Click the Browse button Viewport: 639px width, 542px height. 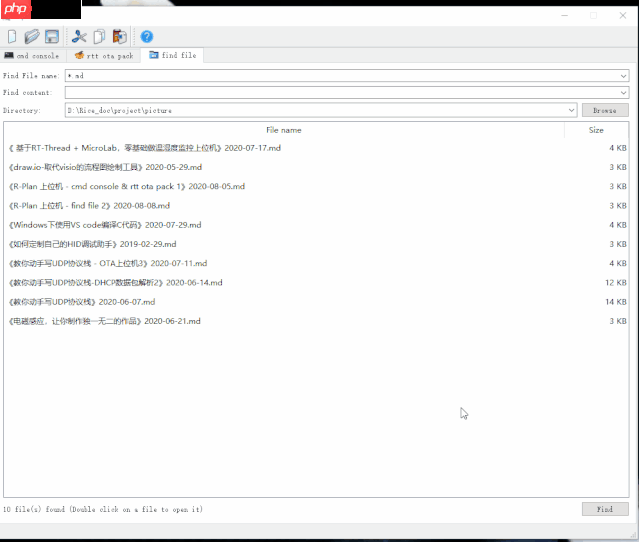tap(604, 110)
